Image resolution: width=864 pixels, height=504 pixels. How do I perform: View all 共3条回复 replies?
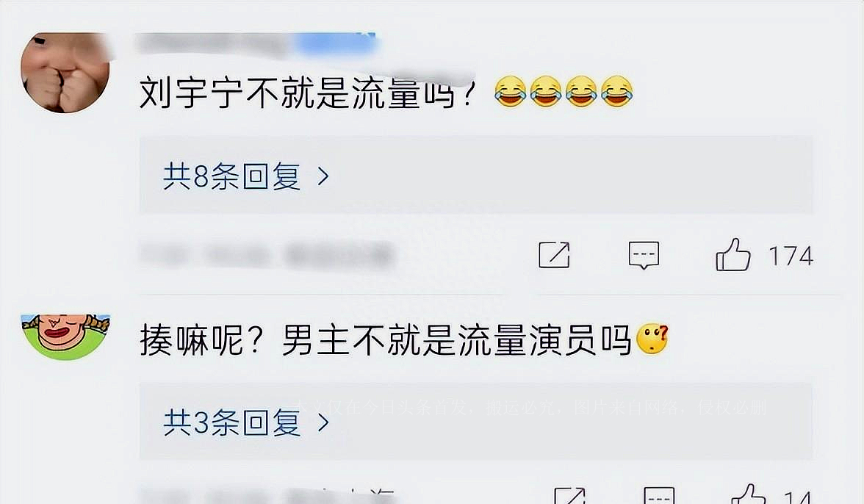coord(232,423)
